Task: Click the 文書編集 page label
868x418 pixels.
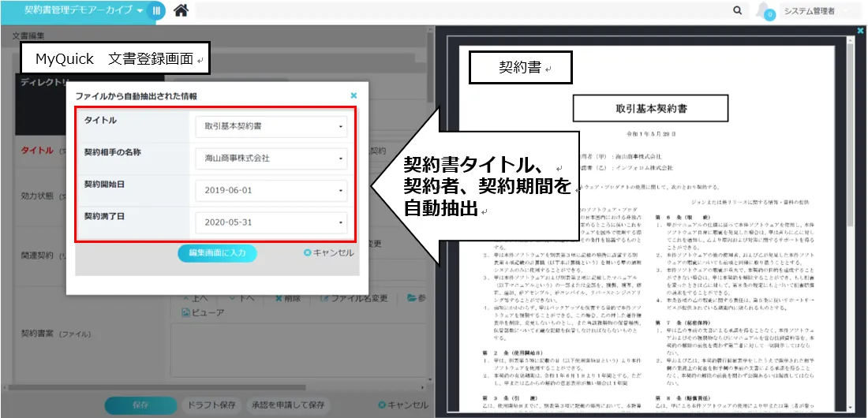Action: [28, 35]
